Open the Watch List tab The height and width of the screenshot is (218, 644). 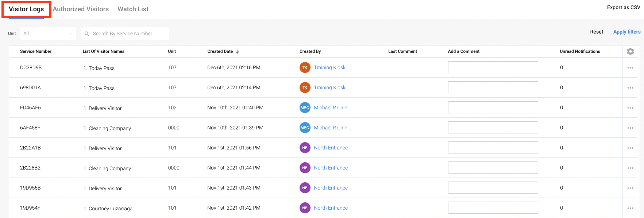[x=133, y=9]
